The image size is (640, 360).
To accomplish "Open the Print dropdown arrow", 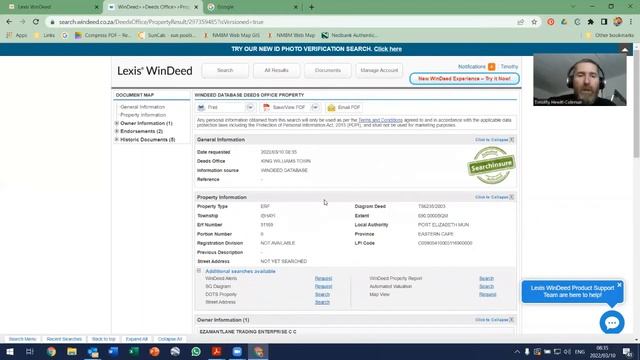I will click(250, 107).
